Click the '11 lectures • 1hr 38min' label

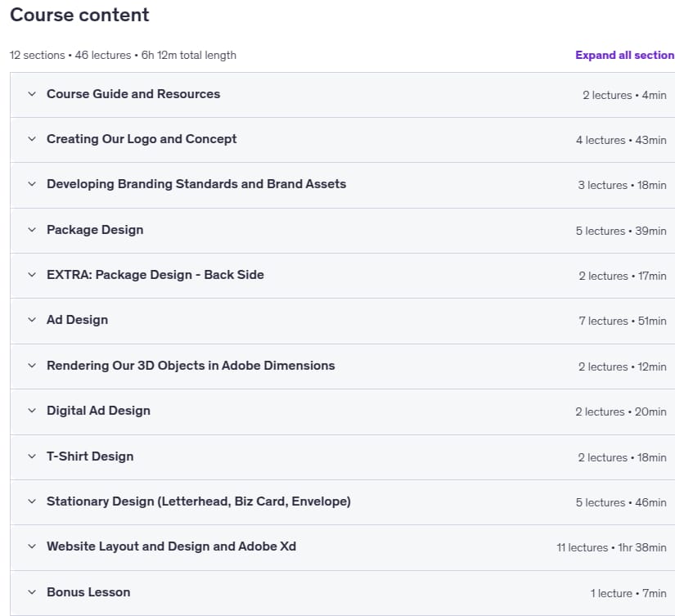(x=611, y=547)
